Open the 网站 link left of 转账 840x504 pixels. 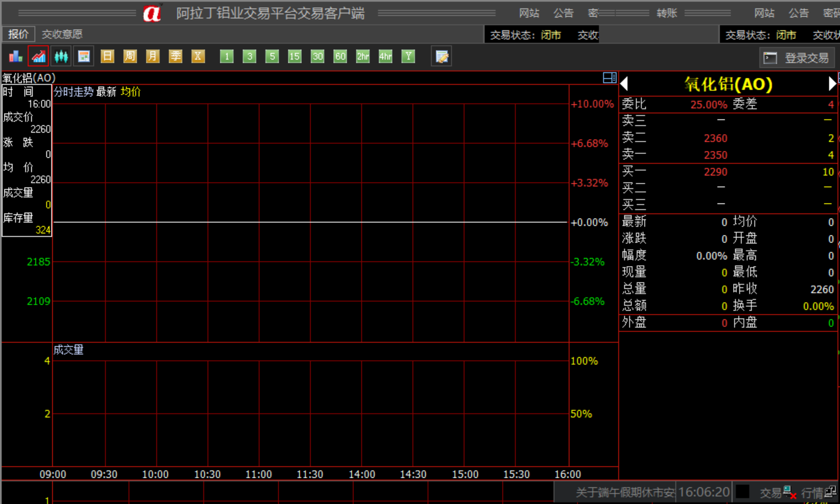point(529,13)
